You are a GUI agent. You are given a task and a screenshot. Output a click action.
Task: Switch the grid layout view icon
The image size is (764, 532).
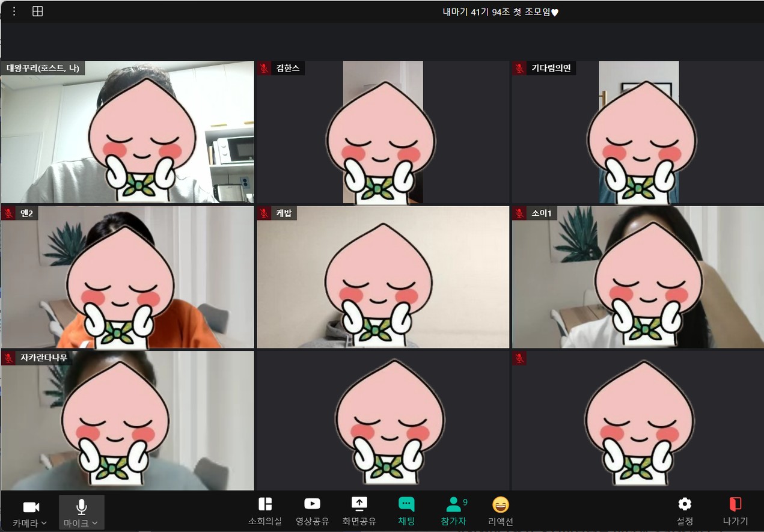[37, 11]
